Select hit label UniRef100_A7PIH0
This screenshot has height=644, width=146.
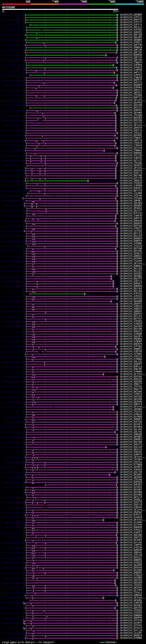tap(131, 30)
